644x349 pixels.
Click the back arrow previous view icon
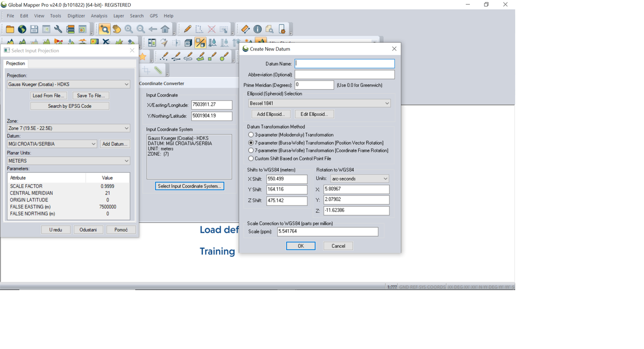coord(152,29)
